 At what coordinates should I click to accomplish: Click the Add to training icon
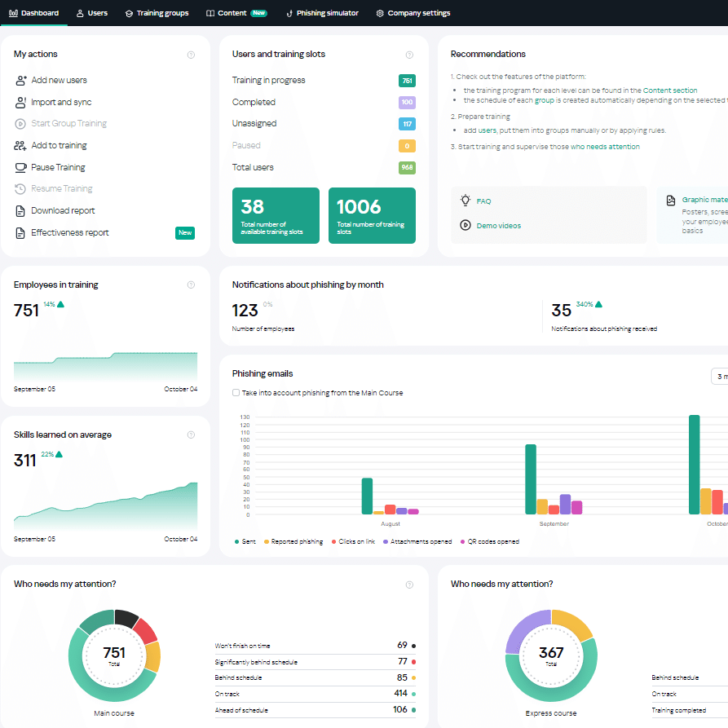(x=20, y=146)
